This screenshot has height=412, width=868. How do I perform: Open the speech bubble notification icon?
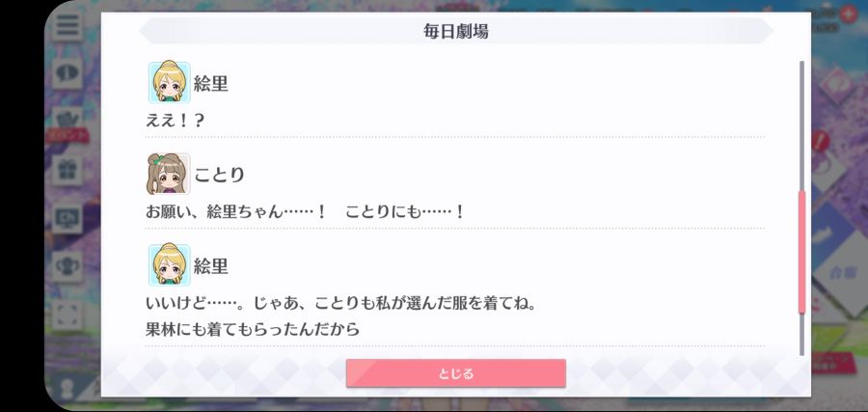[68, 73]
